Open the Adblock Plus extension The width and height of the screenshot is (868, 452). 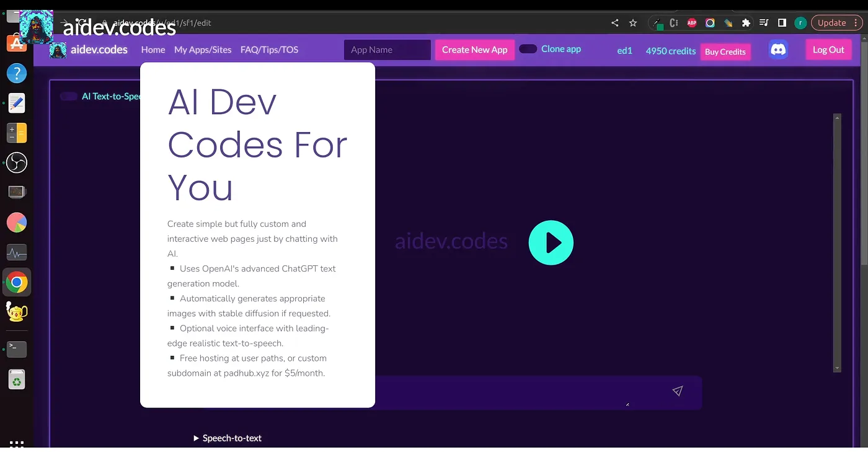692,23
